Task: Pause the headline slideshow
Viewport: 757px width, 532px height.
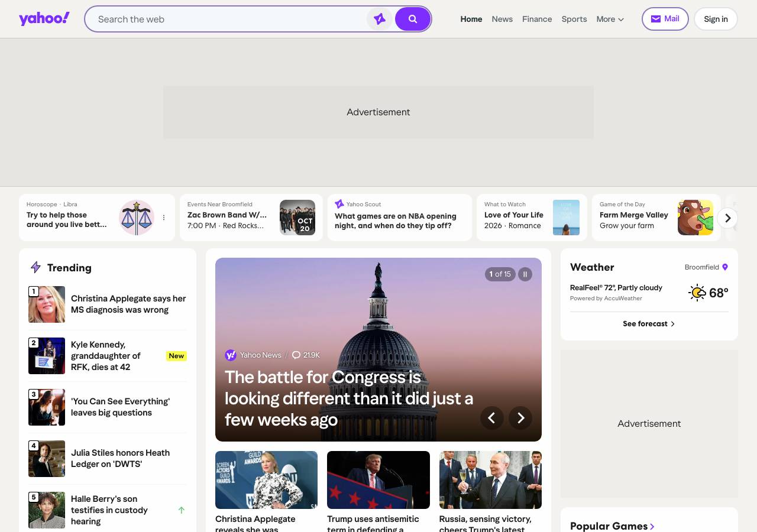Action: (x=525, y=274)
